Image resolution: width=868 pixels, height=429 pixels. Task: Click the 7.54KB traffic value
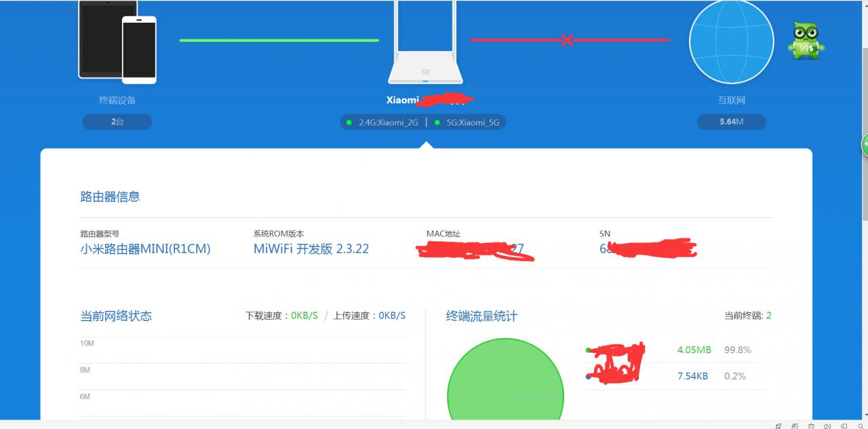pos(692,375)
